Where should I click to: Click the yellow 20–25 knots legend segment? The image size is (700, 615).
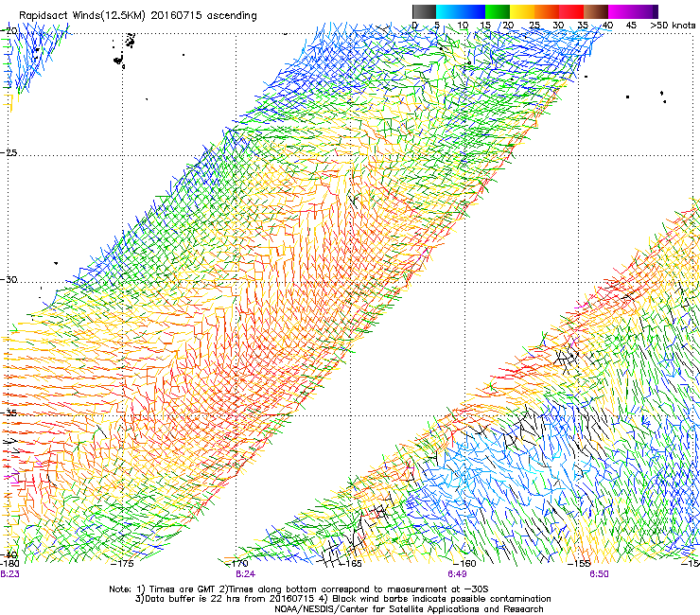522,11
